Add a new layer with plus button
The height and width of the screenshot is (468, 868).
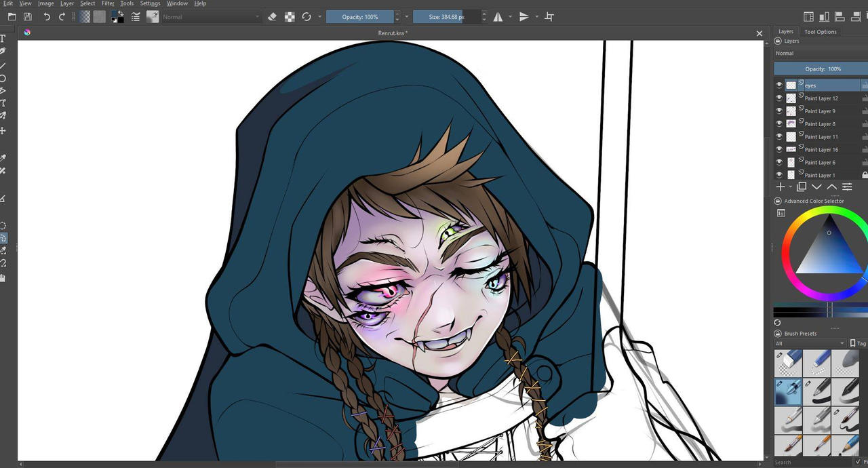coord(781,187)
